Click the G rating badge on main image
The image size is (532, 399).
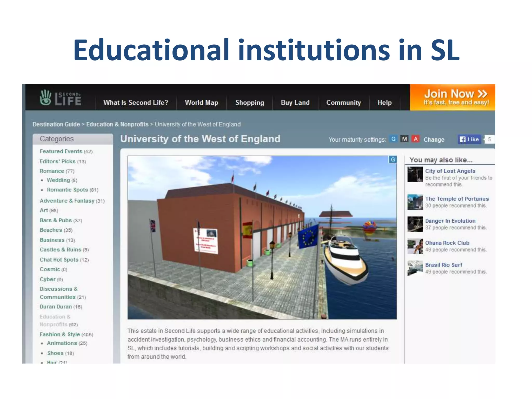pyautogui.click(x=393, y=159)
